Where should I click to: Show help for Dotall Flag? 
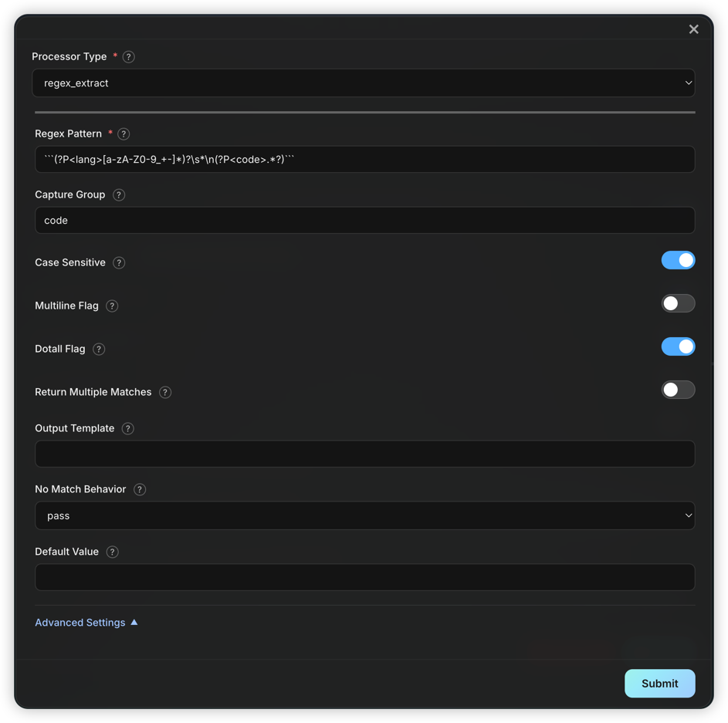point(98,349)
